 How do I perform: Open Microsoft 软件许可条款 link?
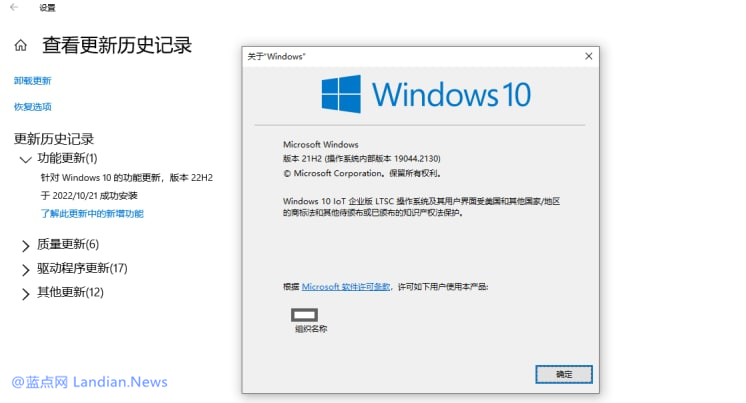346,286
